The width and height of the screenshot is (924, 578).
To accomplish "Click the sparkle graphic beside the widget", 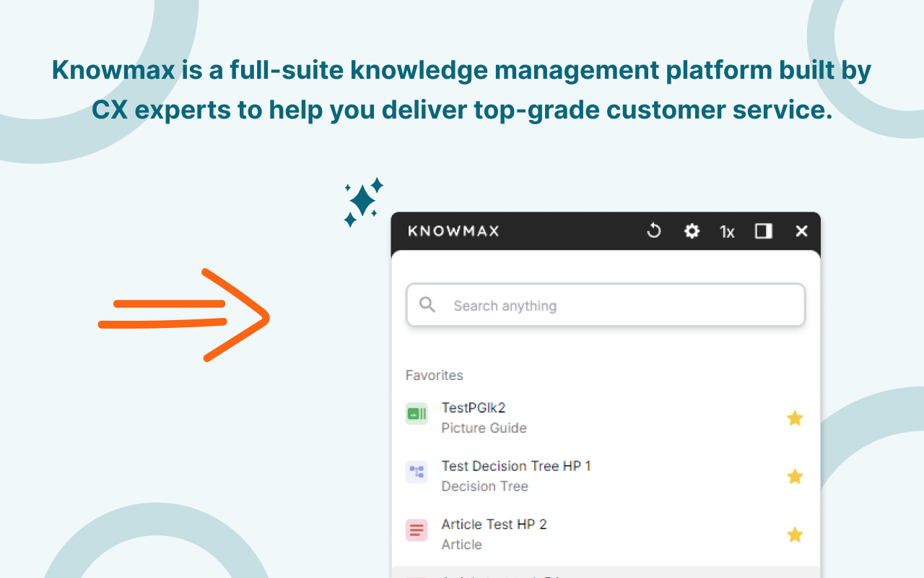I will [x=362, y=200].
